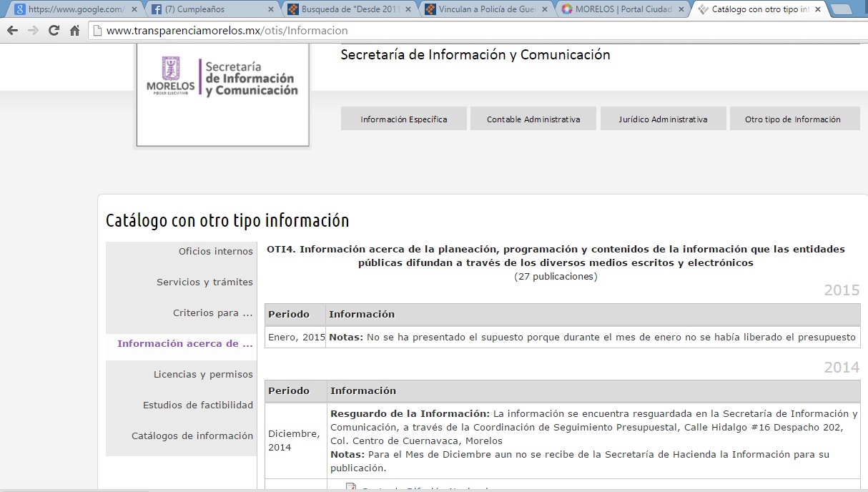Select Otro tipo de Información button
Screen dimensions: 868x492
(793, 119)
